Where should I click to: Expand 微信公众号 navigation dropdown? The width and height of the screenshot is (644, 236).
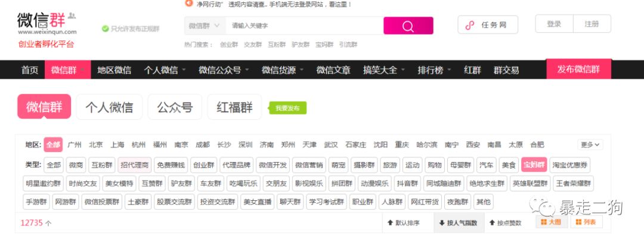tap(224, 70)
